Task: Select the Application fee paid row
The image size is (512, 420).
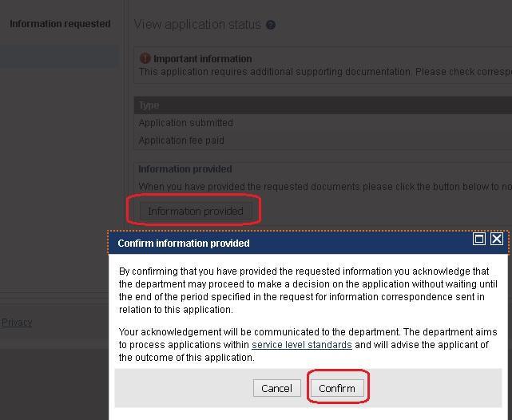Action: point(181,141)
